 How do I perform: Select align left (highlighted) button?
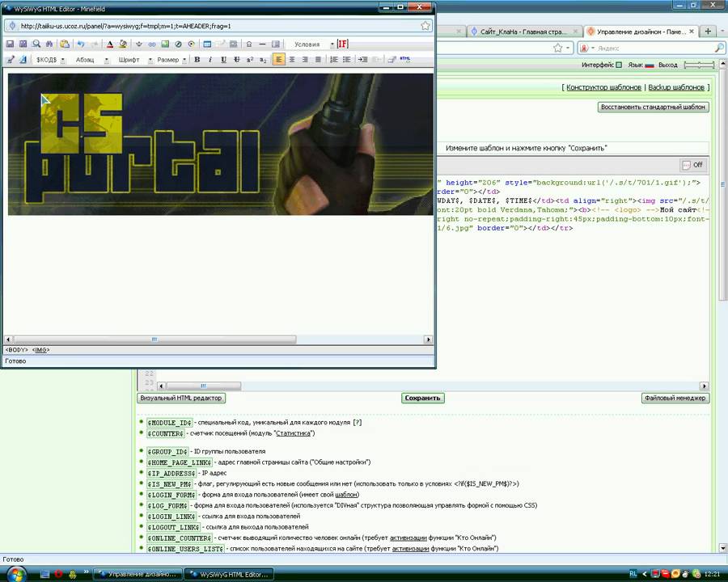pyautogui.click(x=278, y=59)
